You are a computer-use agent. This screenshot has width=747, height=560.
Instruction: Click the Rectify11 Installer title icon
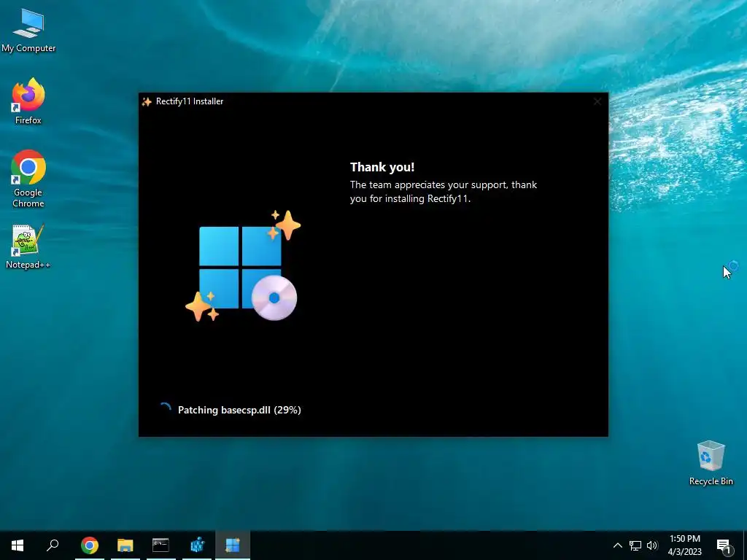147,101
